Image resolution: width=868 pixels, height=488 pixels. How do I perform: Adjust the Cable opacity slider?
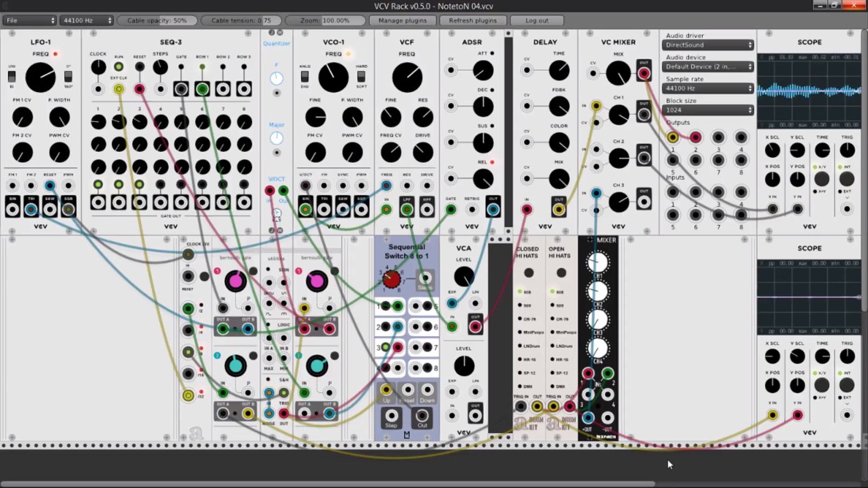tap(157, 20)
